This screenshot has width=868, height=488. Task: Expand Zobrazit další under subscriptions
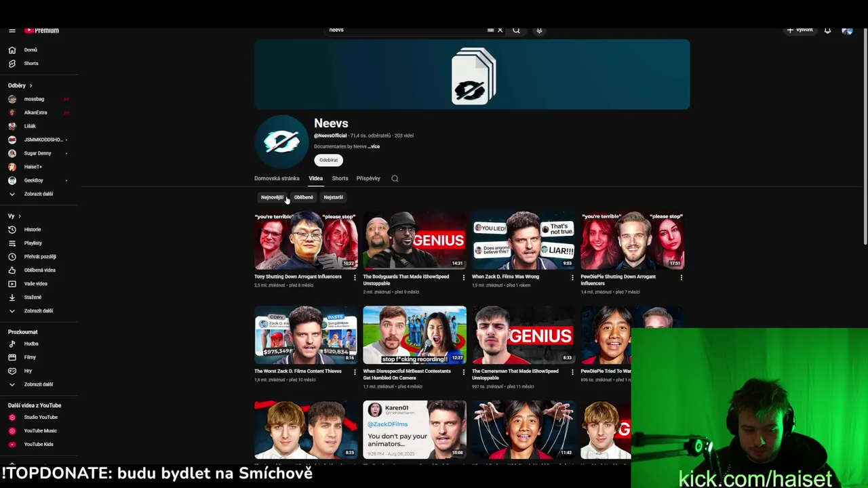pyautogui.click(x=39, y=194)
